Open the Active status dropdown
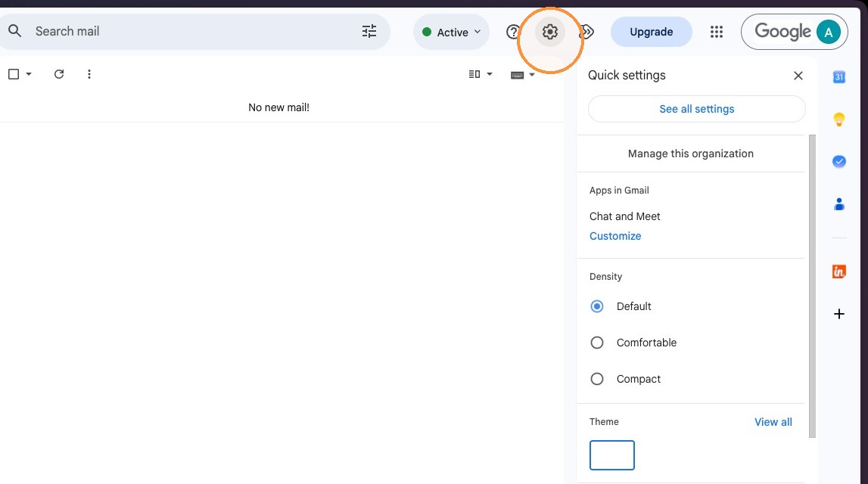 (451, 32)
